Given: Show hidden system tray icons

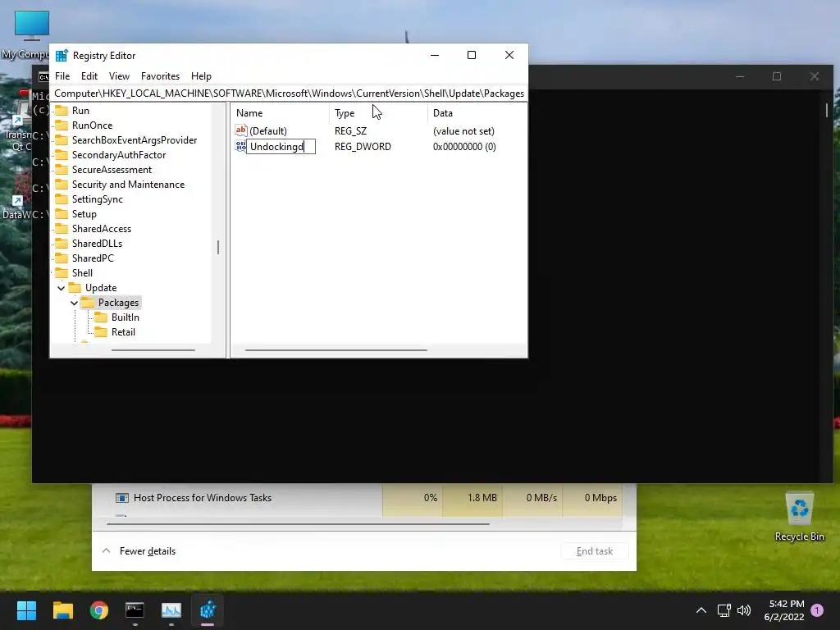Looking at the screenshot, I should [x=701, y=610].
